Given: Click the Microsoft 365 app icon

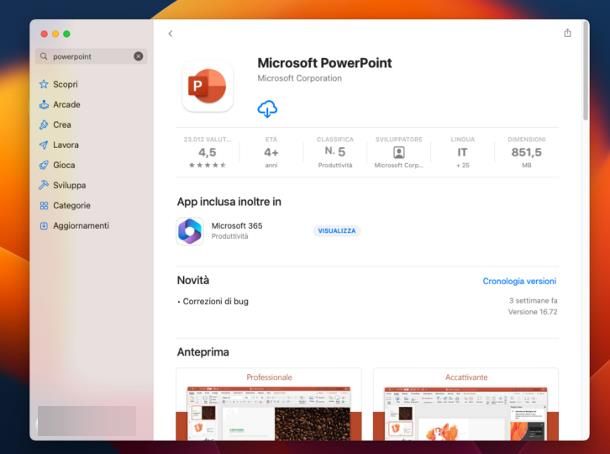Looking at the screenshot, I should coord(190,231).
